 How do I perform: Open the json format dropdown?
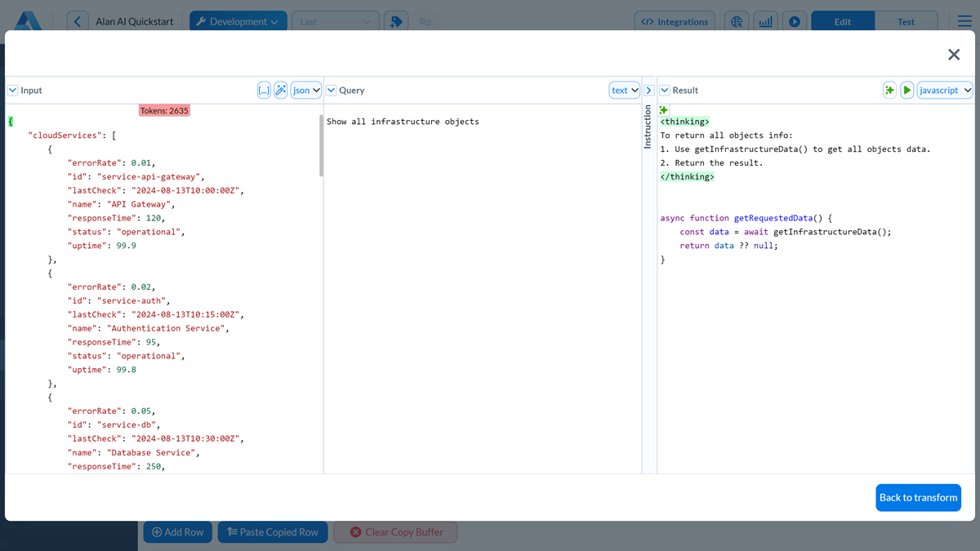point(305,90)
